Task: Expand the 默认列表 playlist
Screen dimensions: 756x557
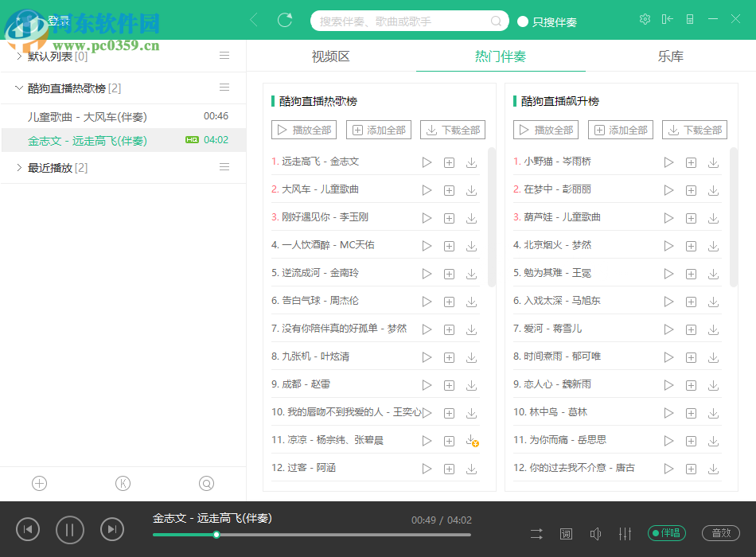Action: click(19, 56)
